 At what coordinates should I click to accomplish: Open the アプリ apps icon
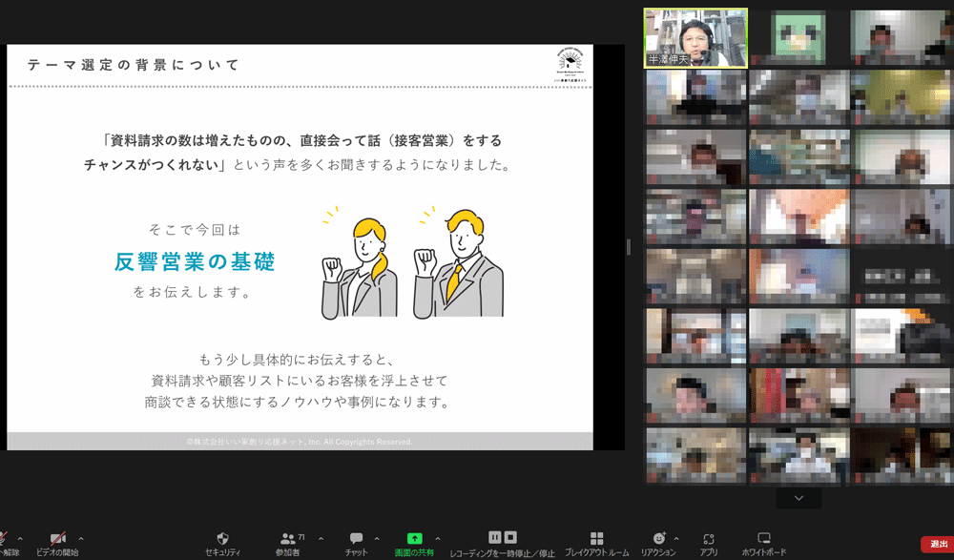click(708, 539)
